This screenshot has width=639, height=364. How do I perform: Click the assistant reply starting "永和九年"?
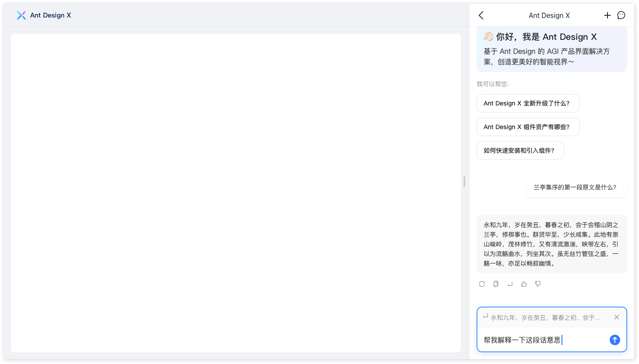coord(552,244)
